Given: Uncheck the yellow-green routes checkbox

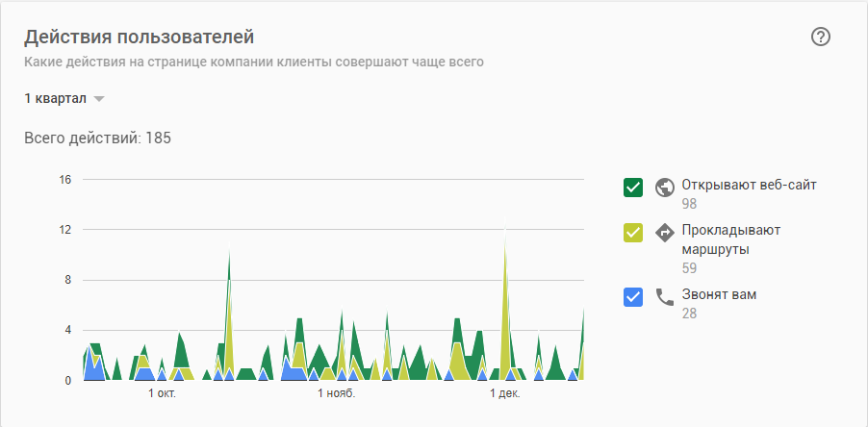Looking at the screenshot, I should click(633, 233).
